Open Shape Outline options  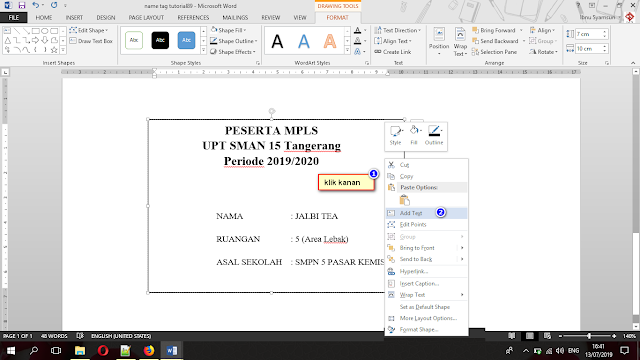pyautogui.click(x=233, y=41)
